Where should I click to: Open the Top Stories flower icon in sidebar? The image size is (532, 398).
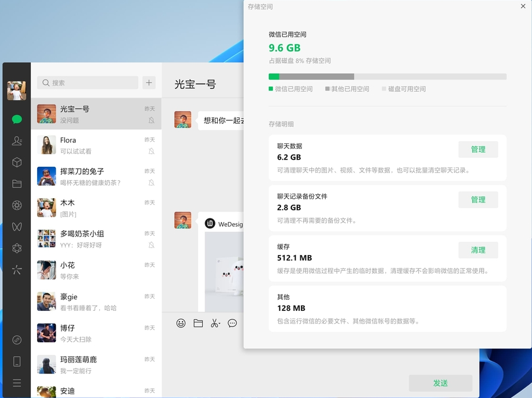tap(17, 248)
